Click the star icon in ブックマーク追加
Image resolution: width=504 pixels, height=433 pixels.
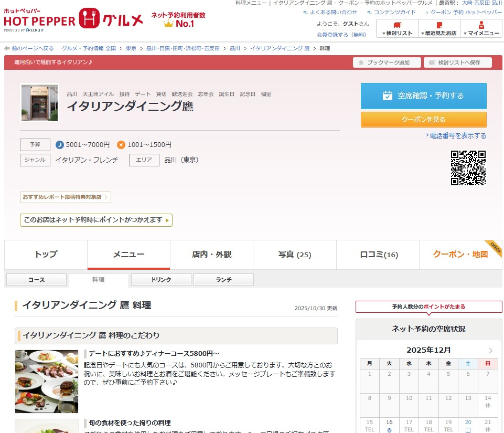point(361,63)
